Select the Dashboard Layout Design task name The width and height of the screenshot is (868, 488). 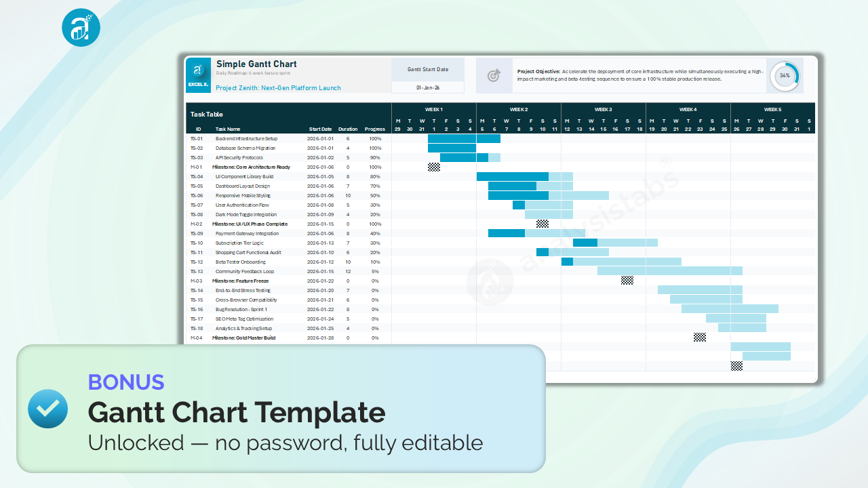[243, 186]
